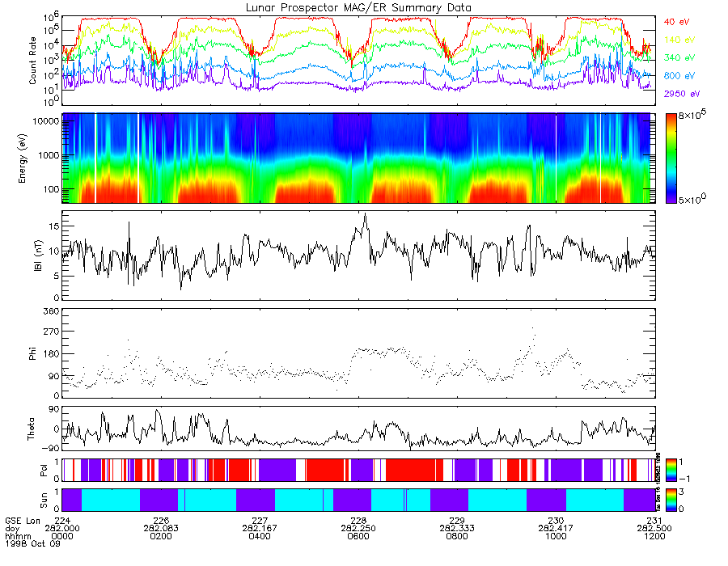The height and width of the screenshot is (566, 728).
Task: Click the time tick '0000'
Action: pyautogui.click(x=62, y=536)
